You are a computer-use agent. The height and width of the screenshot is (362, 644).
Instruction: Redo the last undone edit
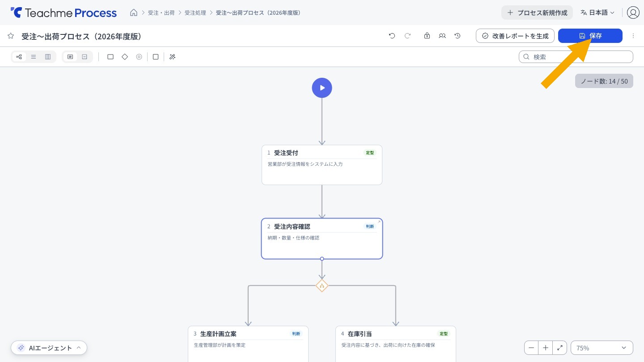coord(407,36)
